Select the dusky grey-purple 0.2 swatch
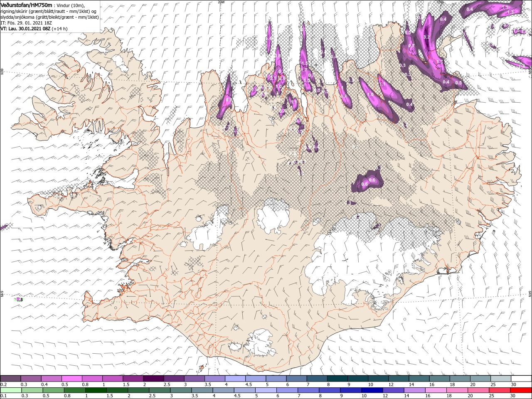The height and width of the screenshot is (399, 532). pos(10,379)
